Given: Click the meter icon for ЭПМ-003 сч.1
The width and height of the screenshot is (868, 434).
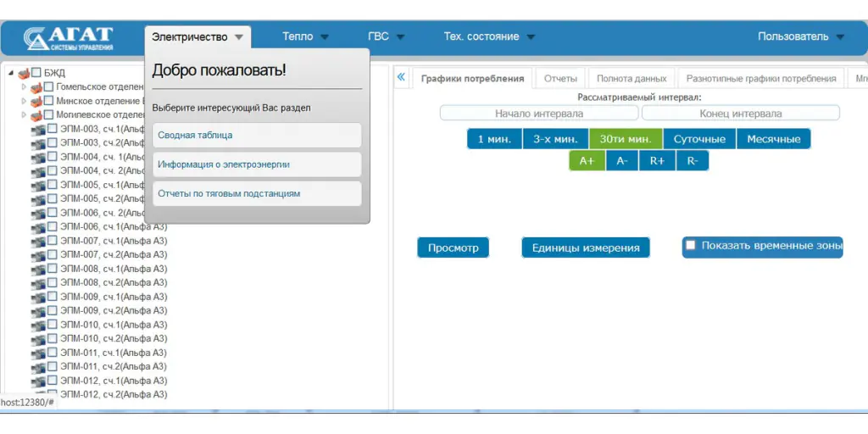Looking at the screenshot, I should tap(37, 129).
